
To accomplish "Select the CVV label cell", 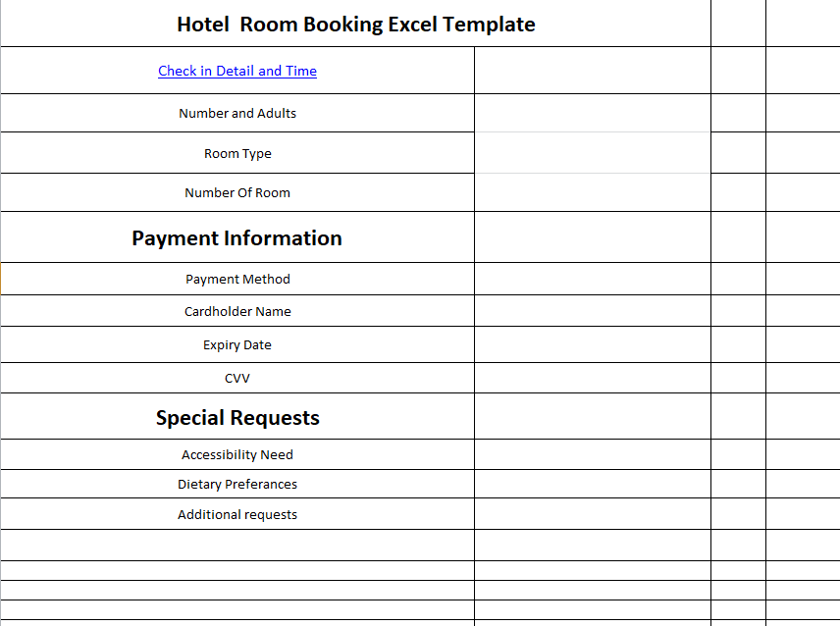I will tap(237, 379).
